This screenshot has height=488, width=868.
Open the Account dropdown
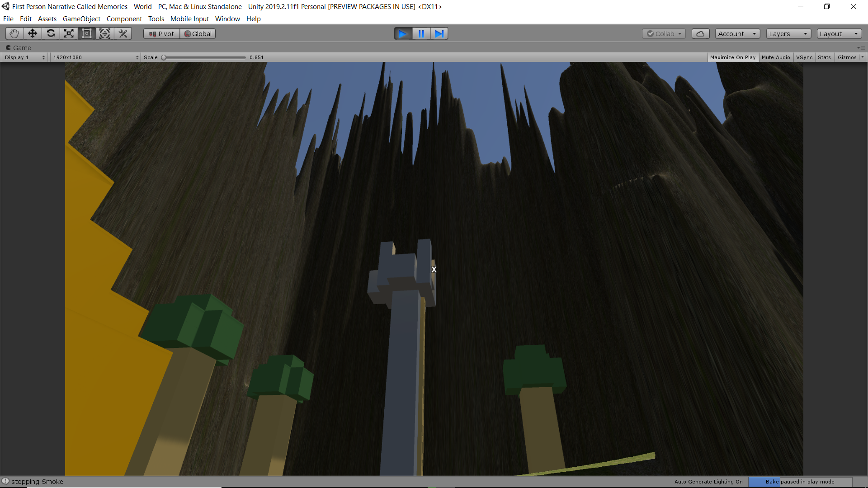[x=737, y=34]
